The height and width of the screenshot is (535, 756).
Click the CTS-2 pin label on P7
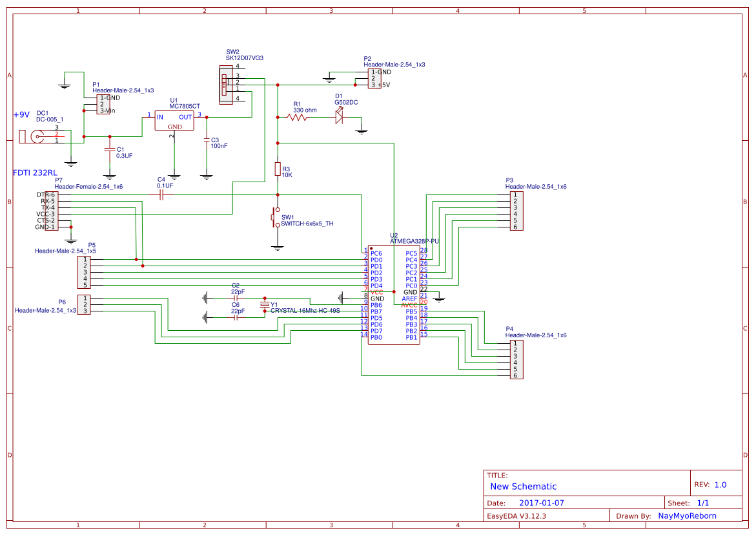click(46, 220)
